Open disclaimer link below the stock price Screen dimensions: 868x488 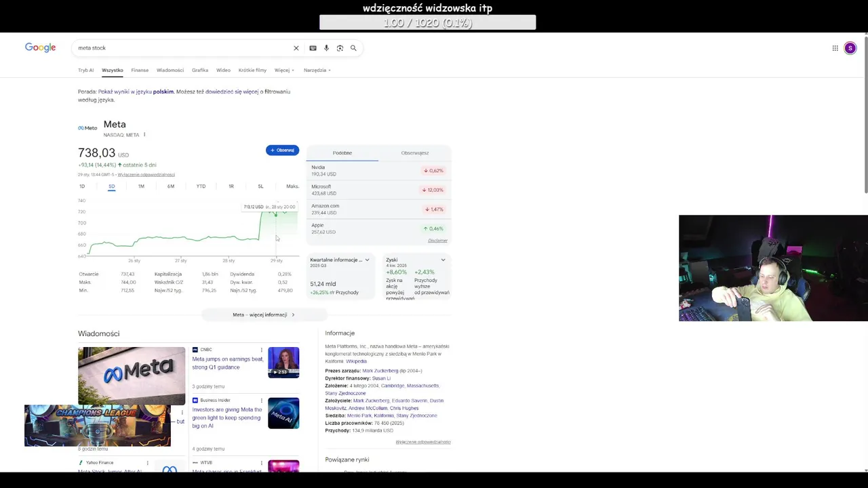pos(146,175)
